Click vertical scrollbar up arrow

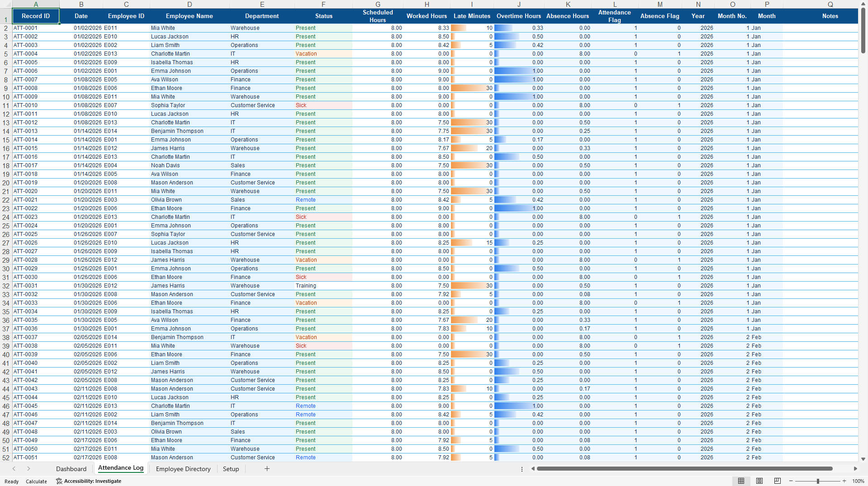point(863,4)
